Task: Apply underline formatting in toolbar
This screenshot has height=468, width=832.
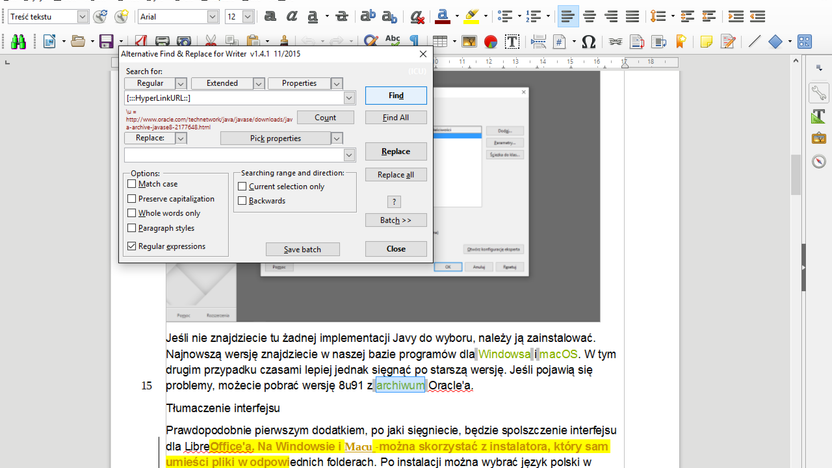Action: click(x=313, y=16)
